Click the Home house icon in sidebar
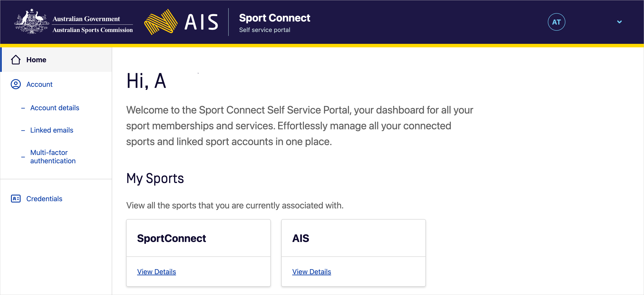Viewport: 644px width, 295px height. click(16, 60)
